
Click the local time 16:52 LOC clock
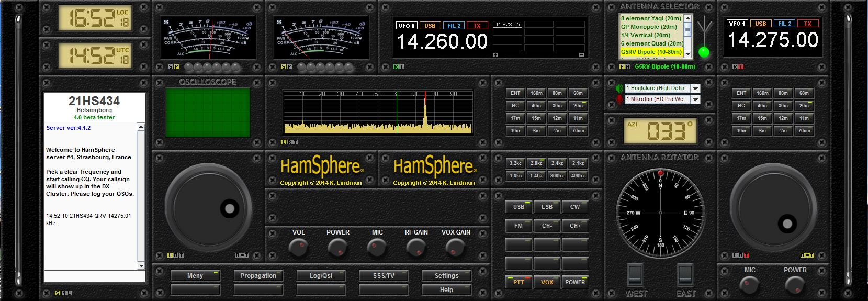point(95,19)
